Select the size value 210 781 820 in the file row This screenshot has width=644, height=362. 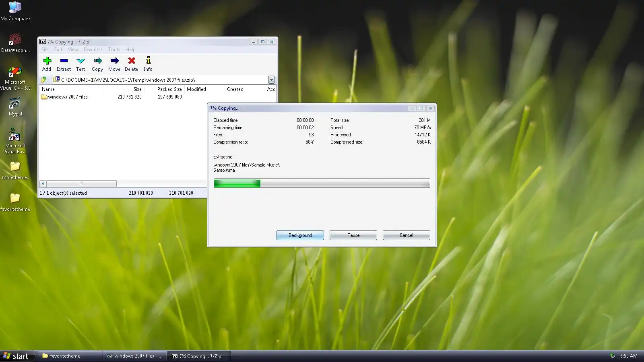point(130,97)
